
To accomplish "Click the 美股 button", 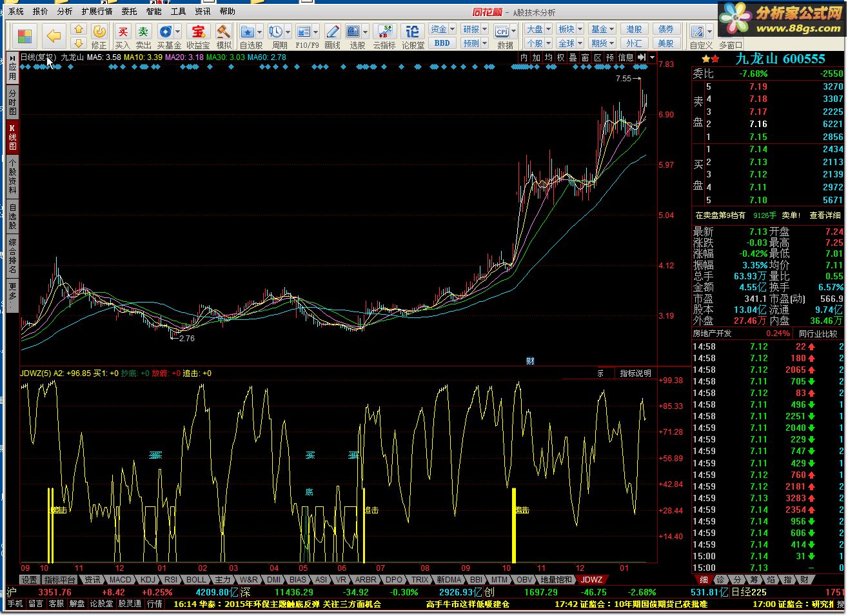I will 666,43.
